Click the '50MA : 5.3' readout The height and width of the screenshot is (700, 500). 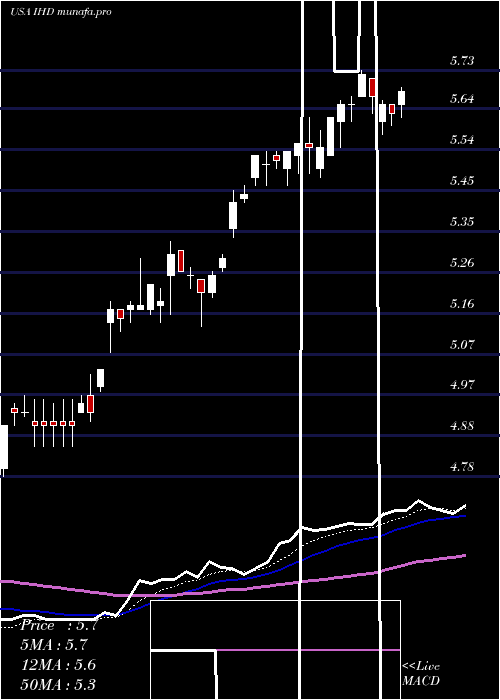(x=58, y=684)
